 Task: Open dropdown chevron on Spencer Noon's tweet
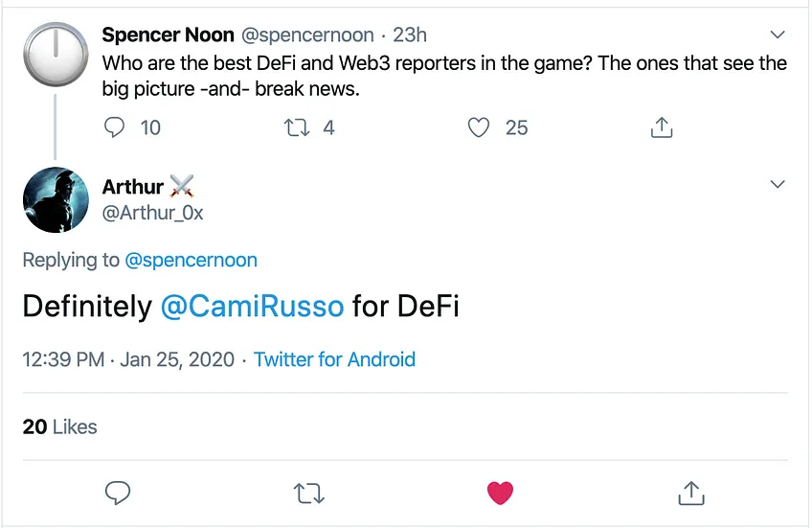point(778,34)
